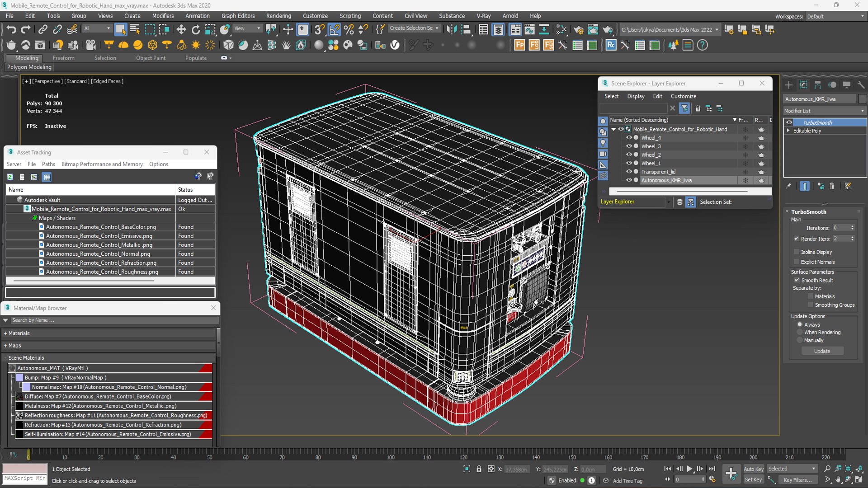Open the Modifier List dropdown
Screen dimensions: 868x488
tap(824, 111)
